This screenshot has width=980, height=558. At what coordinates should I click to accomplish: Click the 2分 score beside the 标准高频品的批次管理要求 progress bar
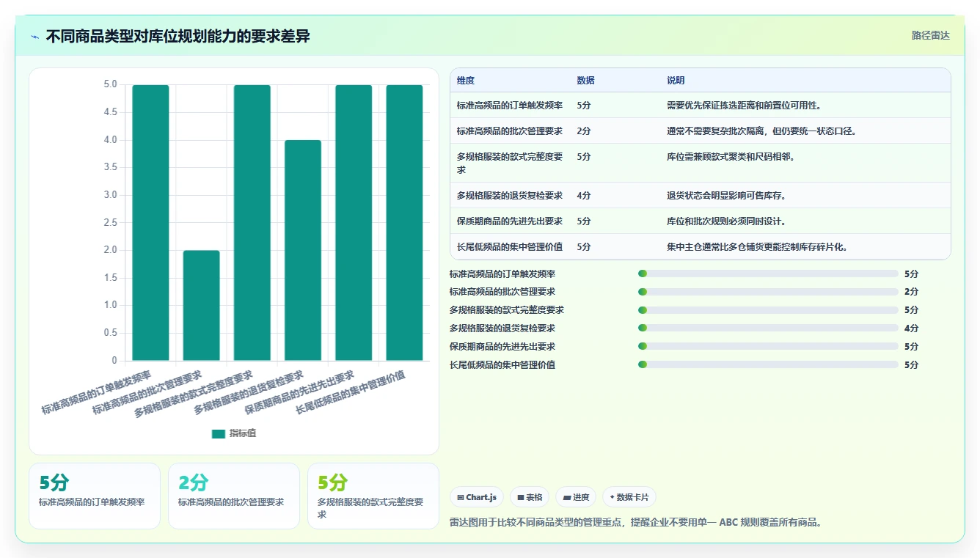pos(911,292)
